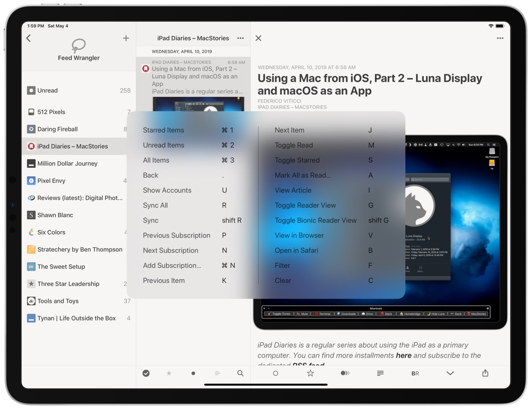
Task: Toggle the reader view half-circle icon
Action: click(x=345, y=373)
